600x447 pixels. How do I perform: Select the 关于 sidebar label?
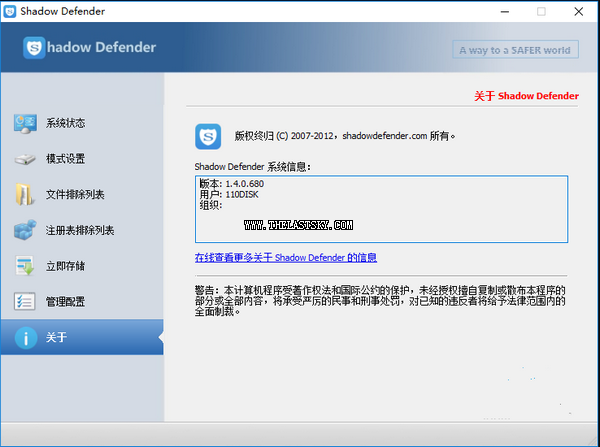click(56, 337)
